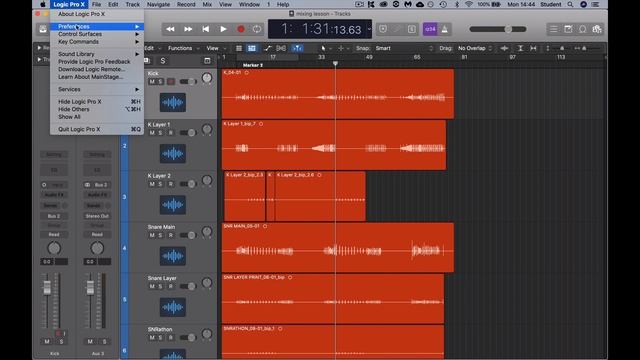Toggle the Flex show/hide icon

[281, 48]
